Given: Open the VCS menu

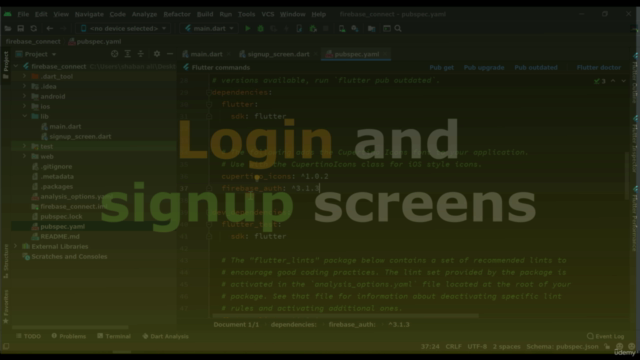Looking at the screenshot, I should 267,14.
